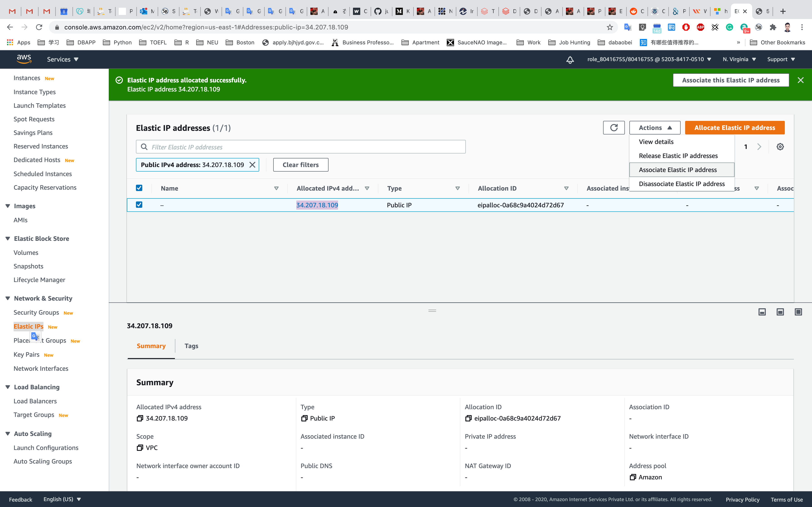Remove the Public IPv4 address filter chip
The width and height of the screenshot is (812, 507).
pos(252,165)
